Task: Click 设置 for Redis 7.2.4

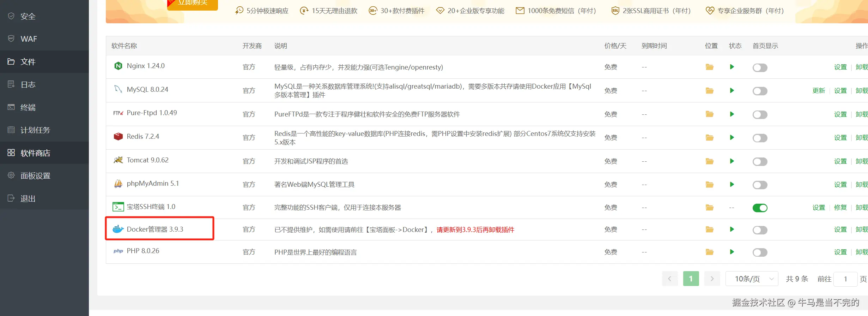Action: coord(840,138)
